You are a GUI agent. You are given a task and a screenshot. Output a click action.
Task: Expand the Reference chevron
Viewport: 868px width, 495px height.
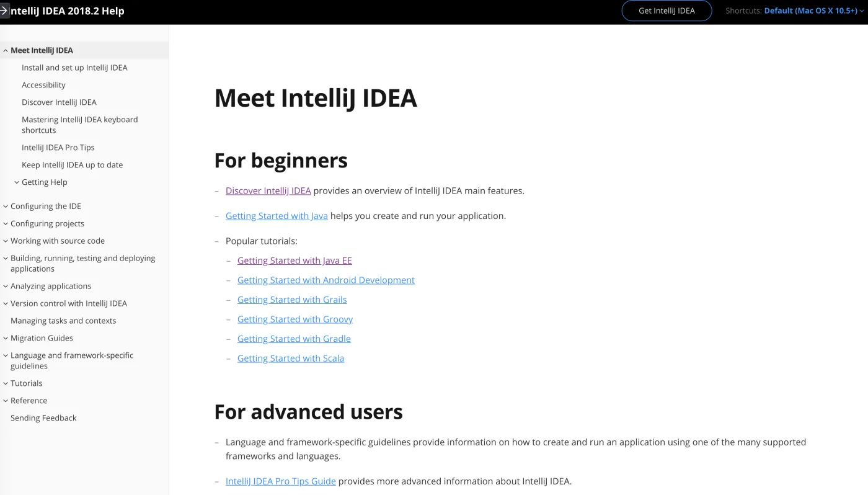[x=6, y=401]
